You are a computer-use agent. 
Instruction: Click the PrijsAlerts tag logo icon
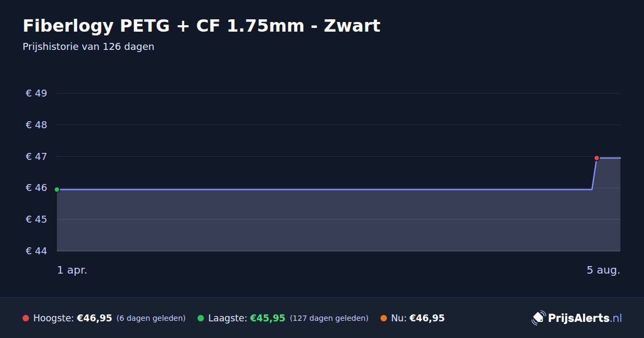coord(538,318)
